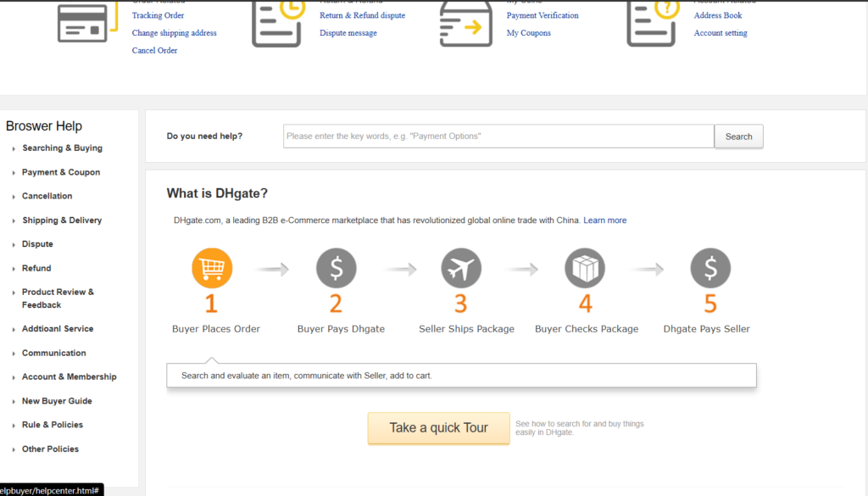868x496 pixels.
Task: Open the Refund help topic
Action: (x=36, y=268)
